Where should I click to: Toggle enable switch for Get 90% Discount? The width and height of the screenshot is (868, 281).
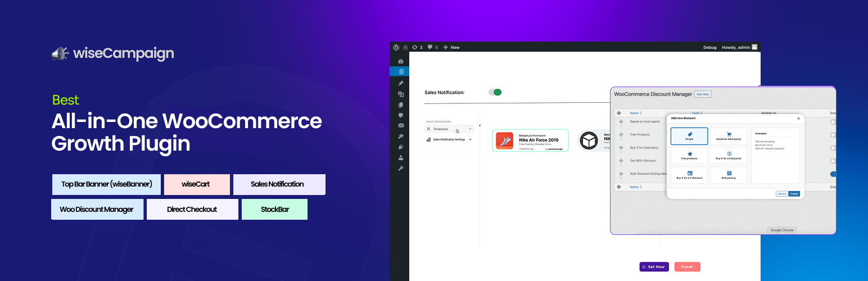(833, 161)
